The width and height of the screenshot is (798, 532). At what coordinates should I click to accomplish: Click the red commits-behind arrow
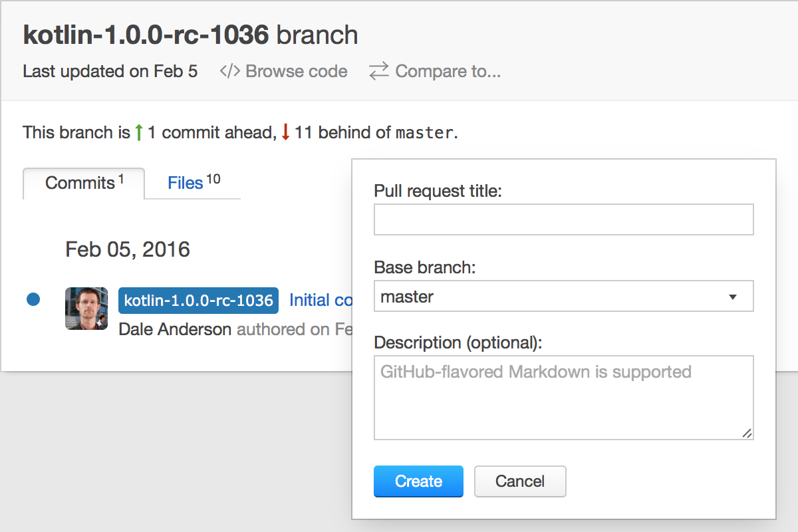pos(286,132)
